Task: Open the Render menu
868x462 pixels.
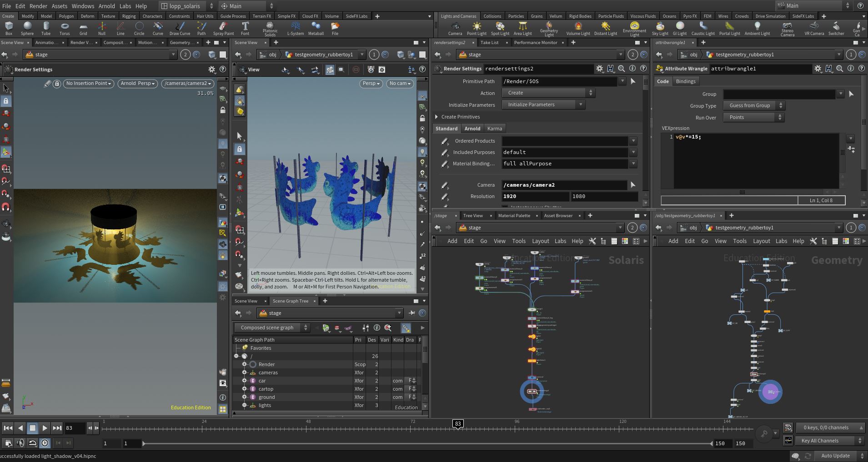Action: tap(38, 6)
